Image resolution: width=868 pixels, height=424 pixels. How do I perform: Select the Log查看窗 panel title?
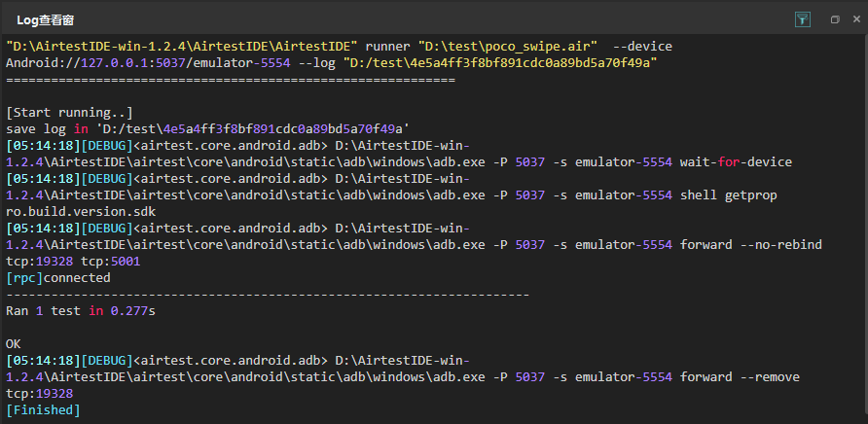46,20
